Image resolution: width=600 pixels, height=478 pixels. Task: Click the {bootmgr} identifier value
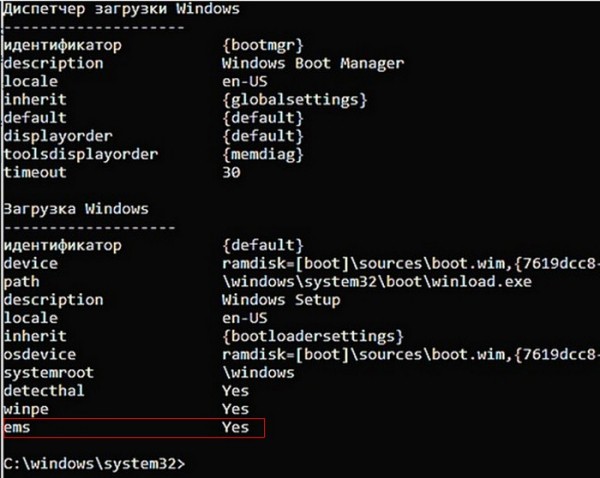tap(263, 45)
